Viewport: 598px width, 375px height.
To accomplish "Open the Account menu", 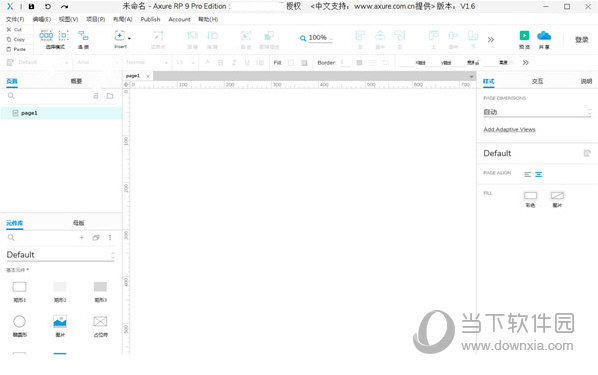I will point(179,19).
